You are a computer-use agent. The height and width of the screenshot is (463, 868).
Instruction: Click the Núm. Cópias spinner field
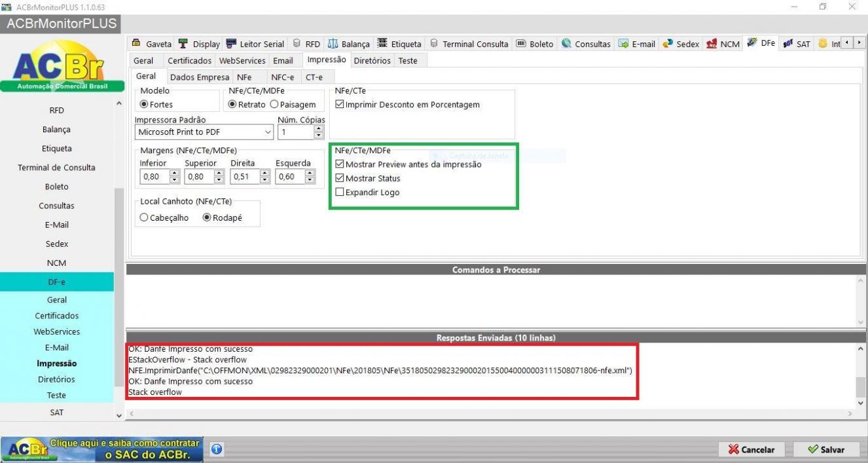301,132
